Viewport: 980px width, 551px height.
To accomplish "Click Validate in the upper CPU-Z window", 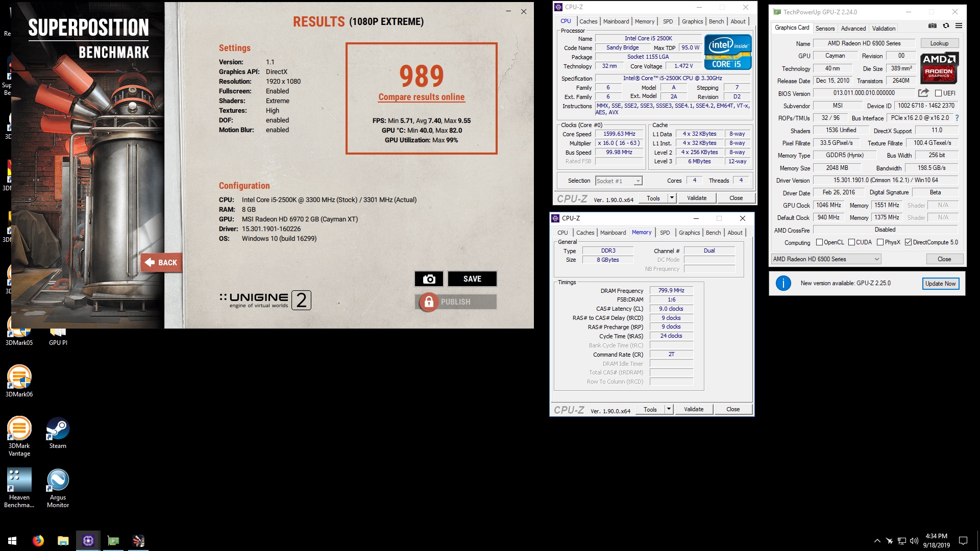I will pos(697,198).
